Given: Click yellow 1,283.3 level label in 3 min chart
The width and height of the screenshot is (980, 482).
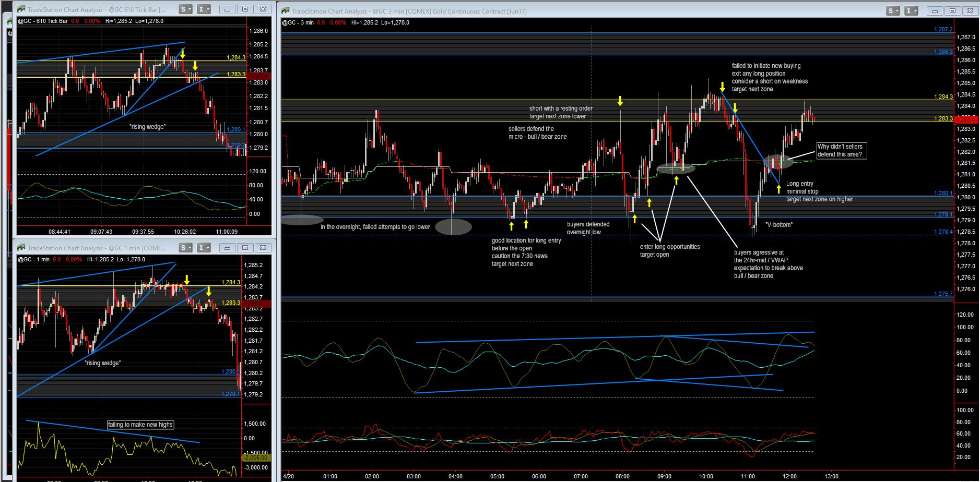Looking at the screenshot, I should [943, 119].
